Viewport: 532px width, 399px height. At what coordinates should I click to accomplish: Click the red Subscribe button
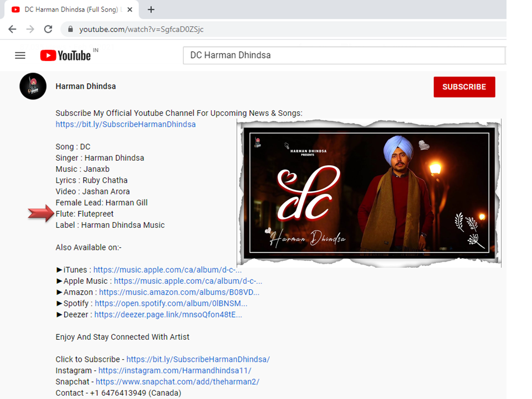tap(464, 87)
